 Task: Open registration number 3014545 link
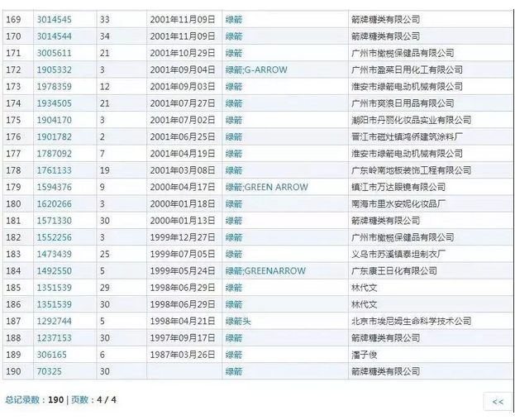(x=55, y=19)
